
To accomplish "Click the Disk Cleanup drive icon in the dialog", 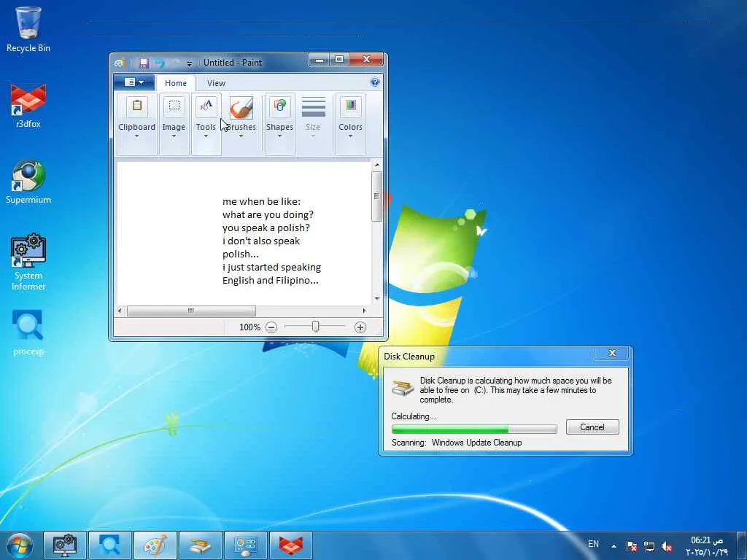I will coord(403,388).
